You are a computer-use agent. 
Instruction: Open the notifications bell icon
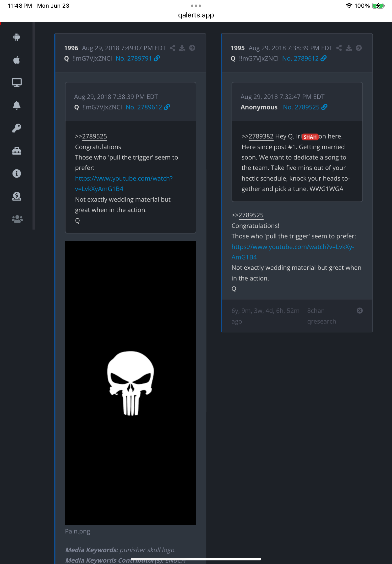tap(16, 105)
